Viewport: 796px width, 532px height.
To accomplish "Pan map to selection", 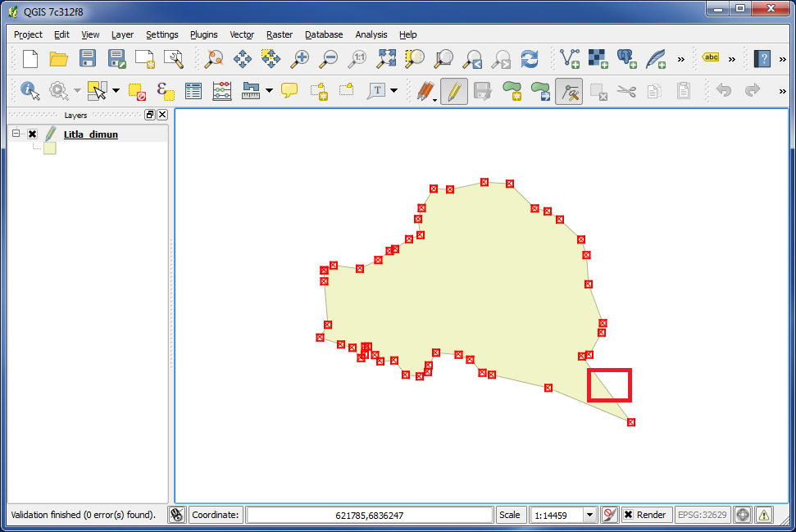I will point(271,59).
